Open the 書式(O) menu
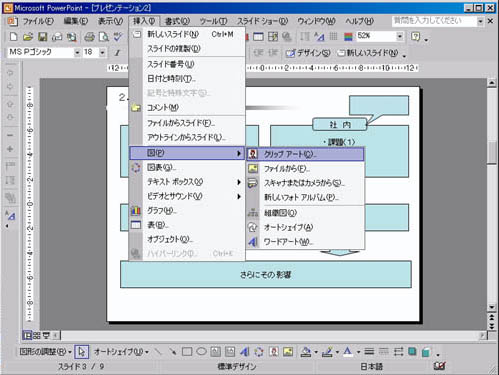Screen dimensions: 499x375 tap(177, 21)
